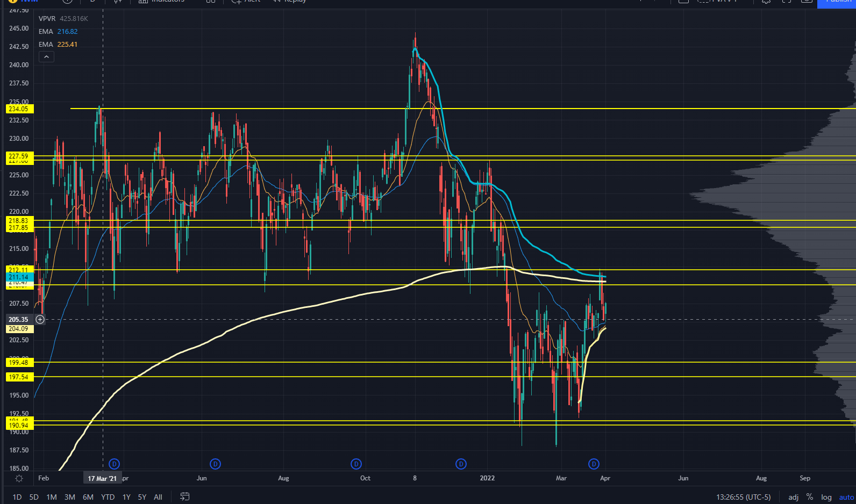
Task: Select the 190.94 price line label
Action: (20, 425)
